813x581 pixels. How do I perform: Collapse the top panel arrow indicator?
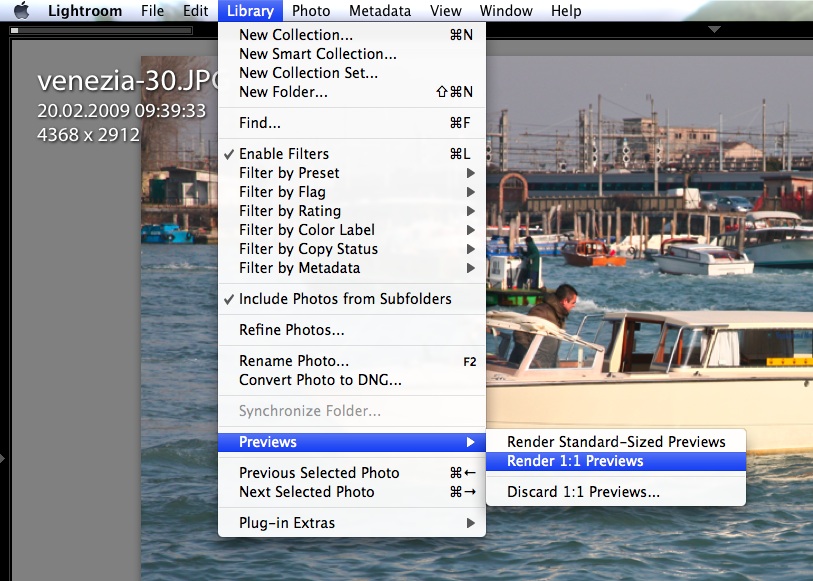pyautogui.click(x=714, y=30)
